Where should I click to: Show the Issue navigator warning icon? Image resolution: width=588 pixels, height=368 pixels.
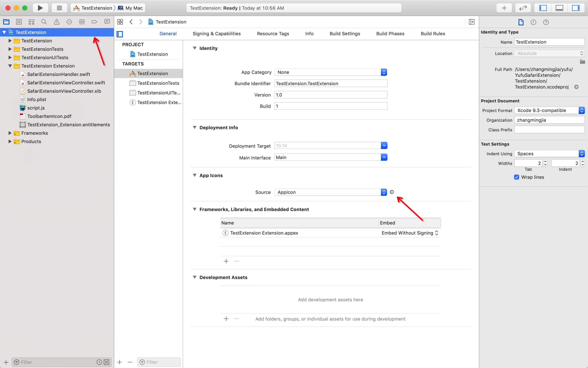pos(56,22)
